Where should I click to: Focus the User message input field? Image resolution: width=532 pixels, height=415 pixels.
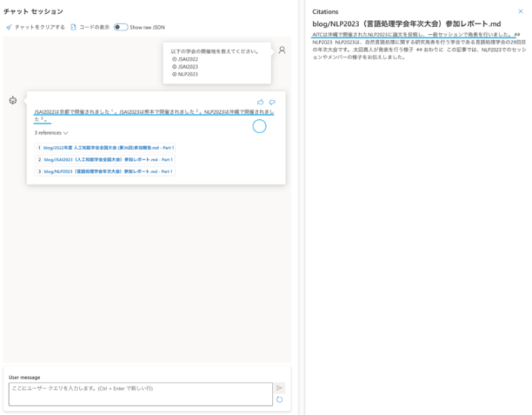(x=139, y=394)
